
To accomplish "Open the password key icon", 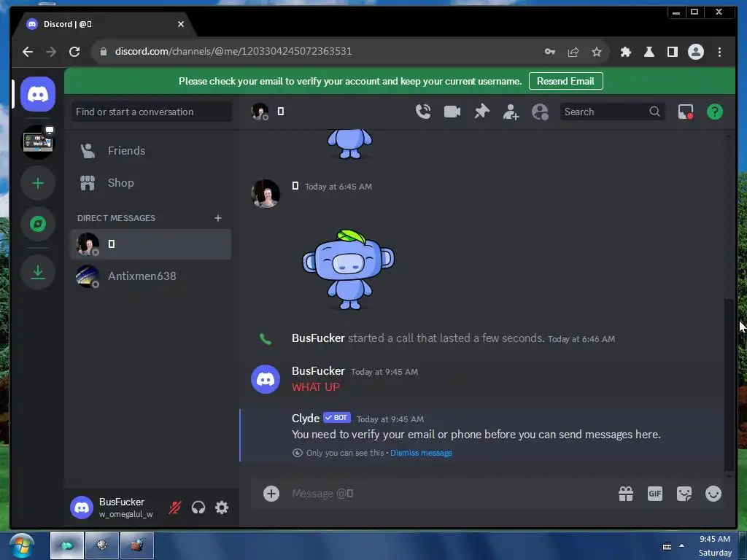I will tap(550, 52).
